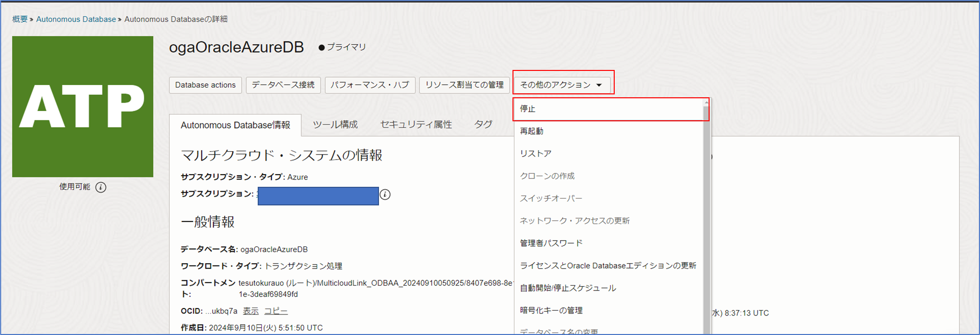The image size is (980, 335).
Task: Click the OCID コピー link
Action: click(276, 311)
